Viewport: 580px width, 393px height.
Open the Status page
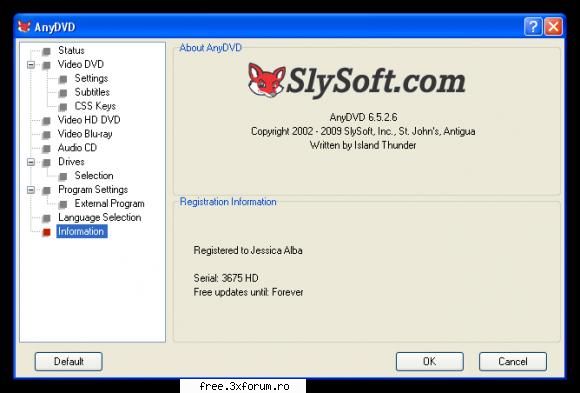click(x=71, y=50)
